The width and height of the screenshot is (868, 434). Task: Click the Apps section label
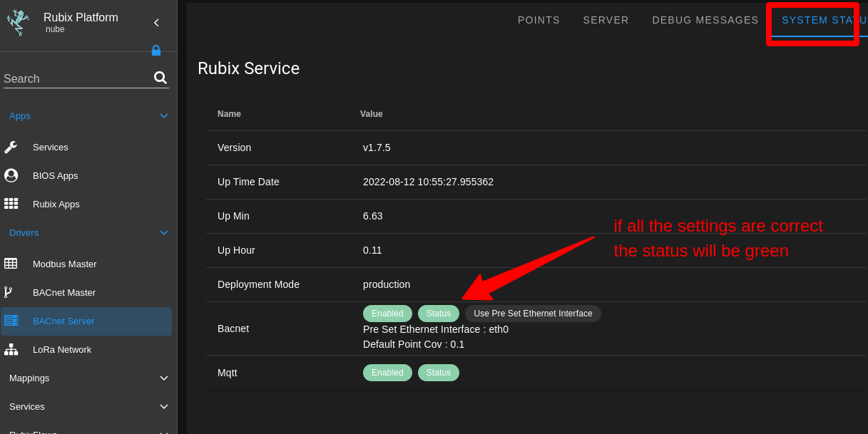pyautogui.click(x=20, y=115)
